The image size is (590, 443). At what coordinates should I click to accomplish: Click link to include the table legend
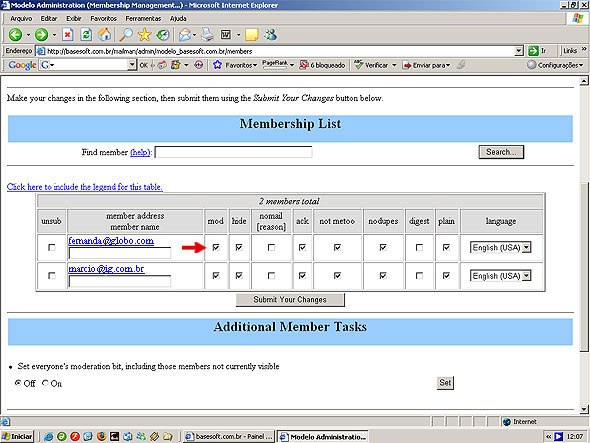pos(85,187)
